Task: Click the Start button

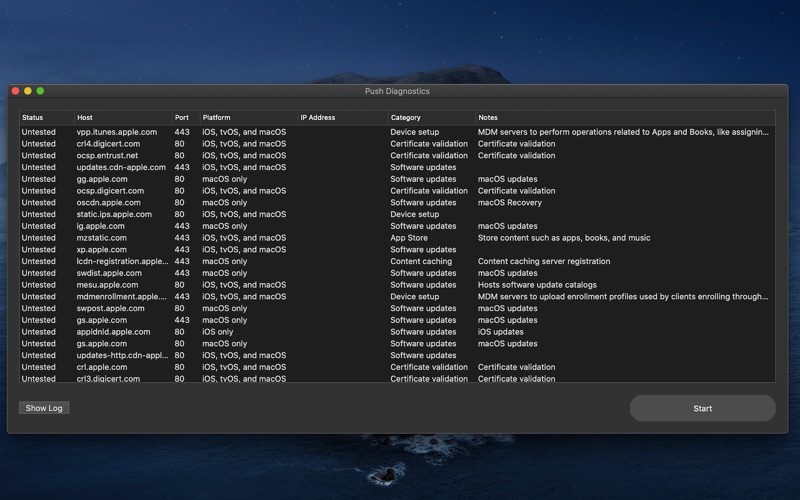Action: 703,408
